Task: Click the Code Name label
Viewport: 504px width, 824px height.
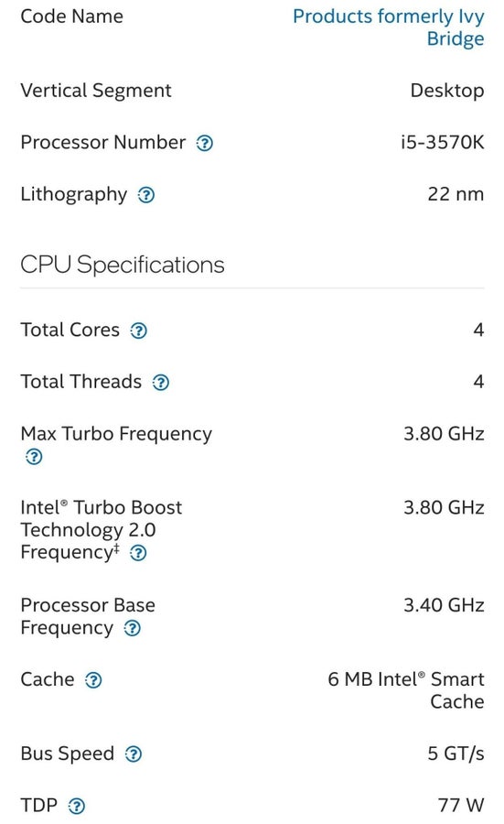Action: pyautogui.click(x=72, y=16)
